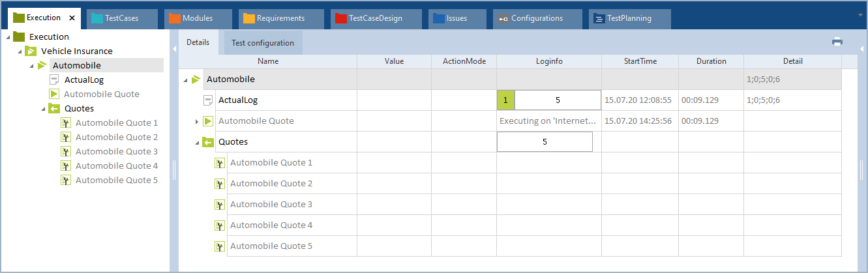Close the Execution tab
The width and height of the screenshot is (868, 273).
72,18
